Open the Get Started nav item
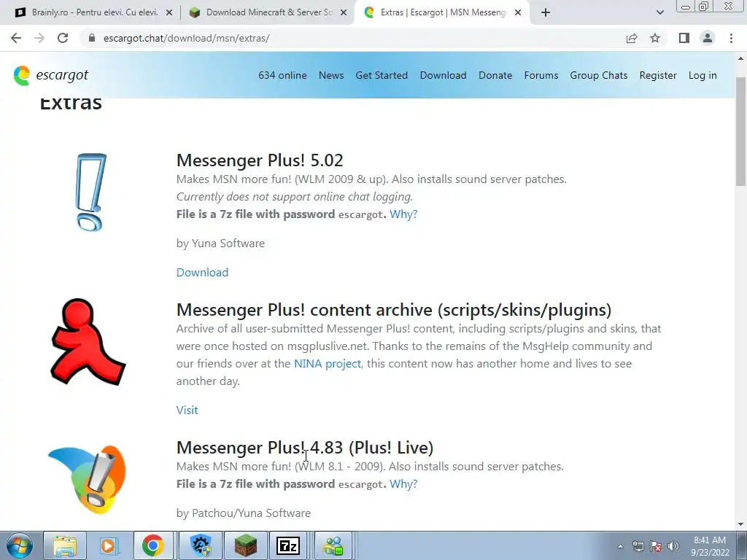Image resolution: width=747 pixels, height=560 pixels. click(x=382, y=75)
